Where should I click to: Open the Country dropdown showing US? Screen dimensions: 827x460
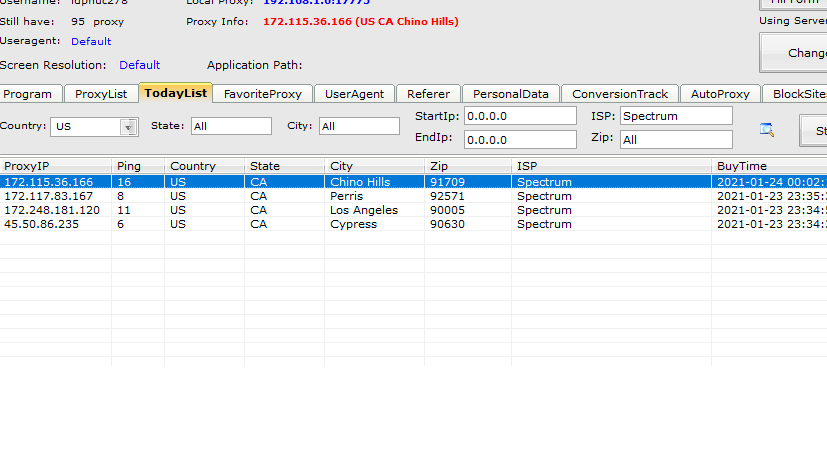pyautogui.click(x=94, y=127)
